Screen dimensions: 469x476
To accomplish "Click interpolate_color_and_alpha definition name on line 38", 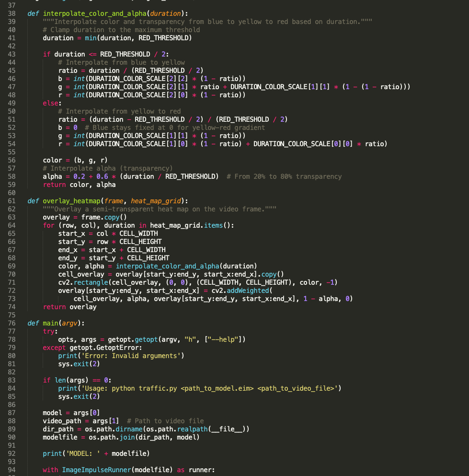I will (95, 13).
